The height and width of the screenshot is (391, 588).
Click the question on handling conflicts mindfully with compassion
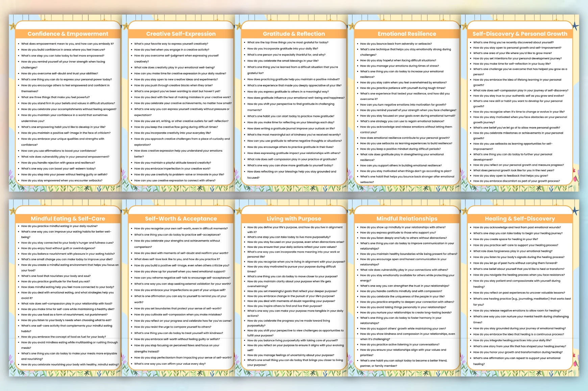(x=401, y=291)
